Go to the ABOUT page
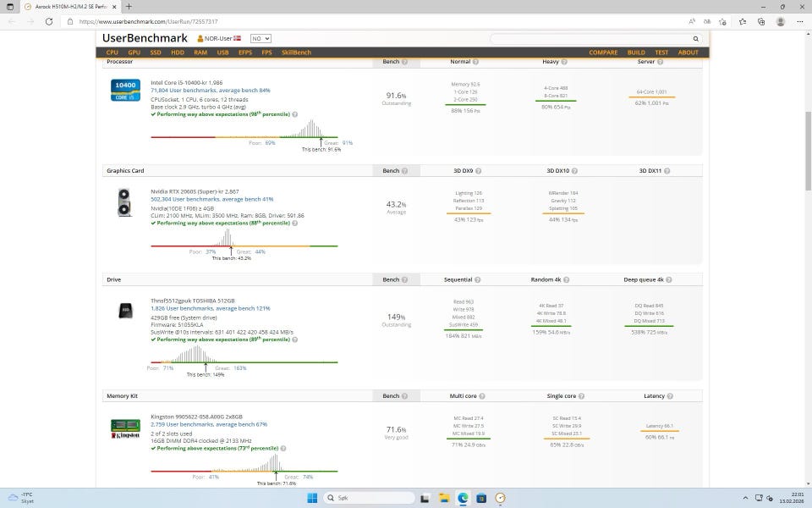The width and height of the screenshot is (812, 508). [689, 52]
